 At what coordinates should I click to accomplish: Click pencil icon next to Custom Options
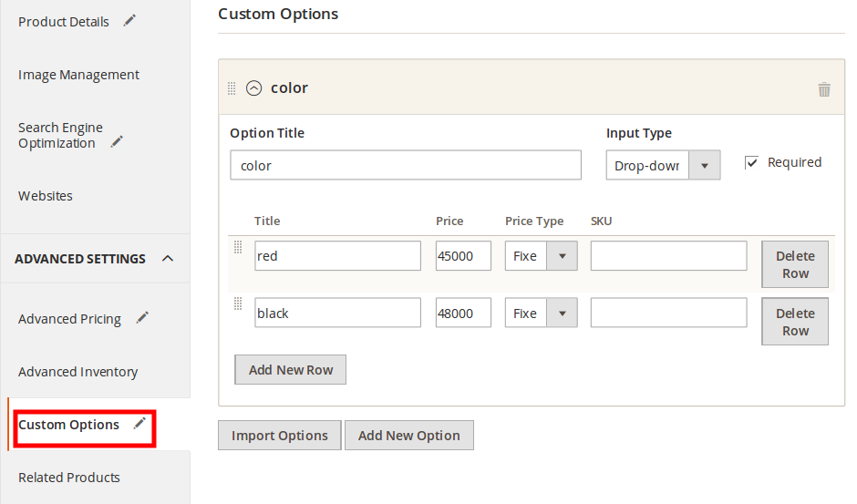click(139, 424)
